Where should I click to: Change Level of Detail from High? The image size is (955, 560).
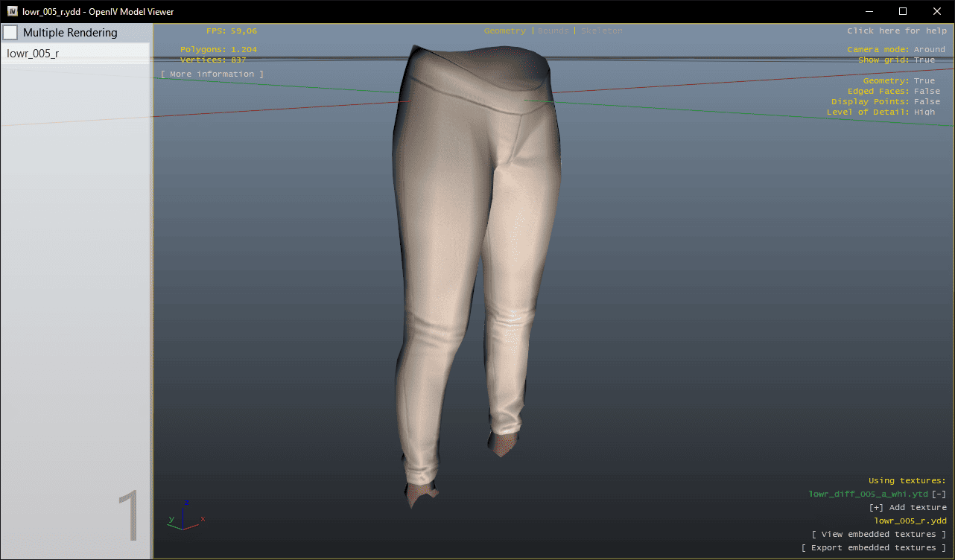coord(924,112)
